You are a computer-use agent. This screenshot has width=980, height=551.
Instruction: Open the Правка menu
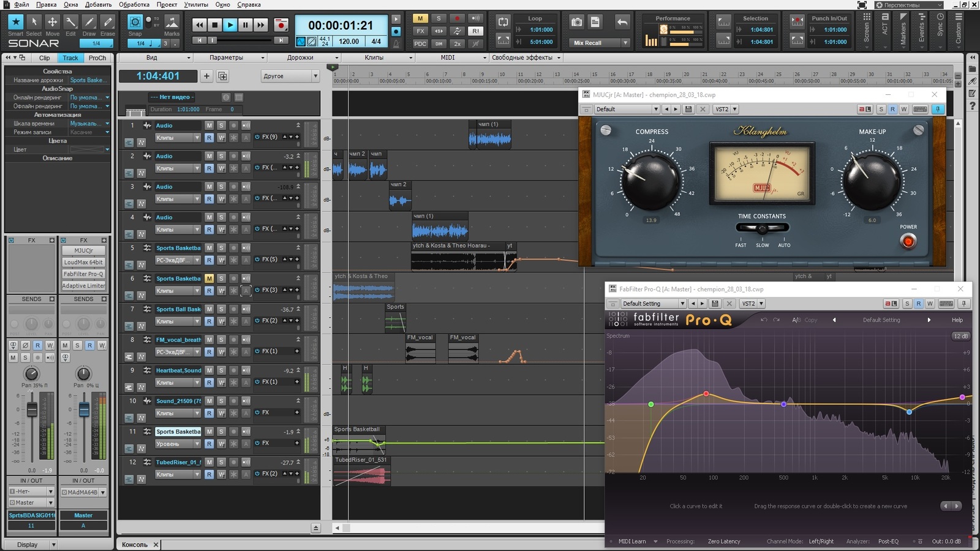(47, 4)
